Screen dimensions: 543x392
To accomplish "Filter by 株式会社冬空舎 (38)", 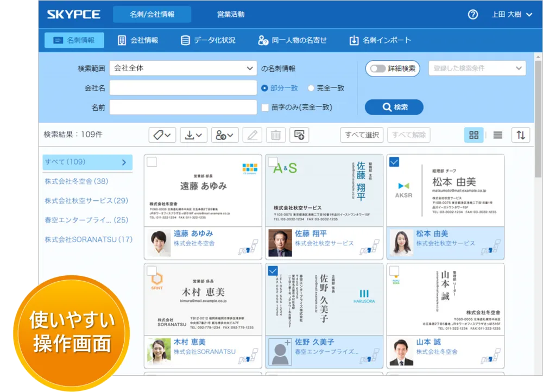I will (76, 181).
